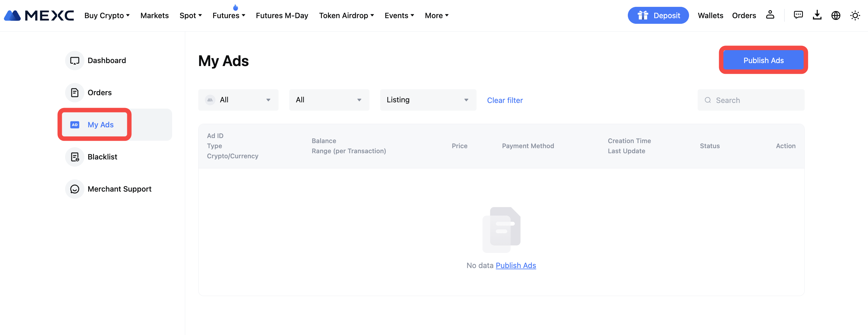This screenshot has width=868, height=335.
Task: Select Orders label in the sidebar
Action: [99, 93]
